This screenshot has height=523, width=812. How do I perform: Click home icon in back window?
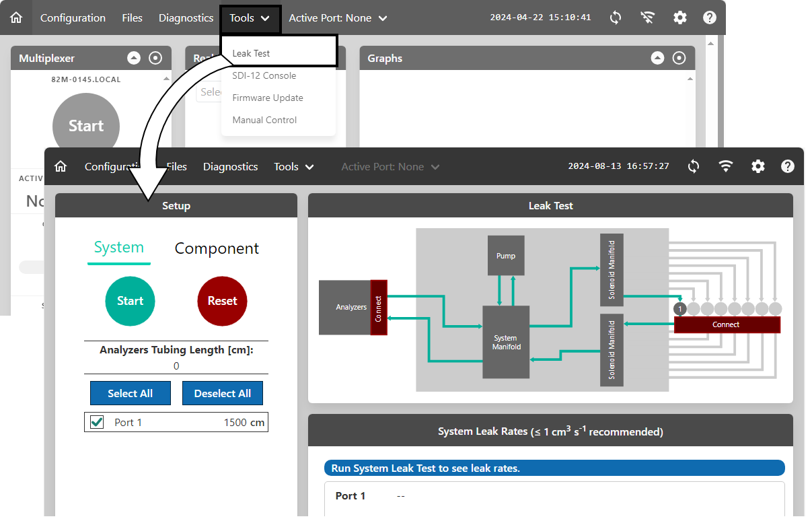point(16,18)
